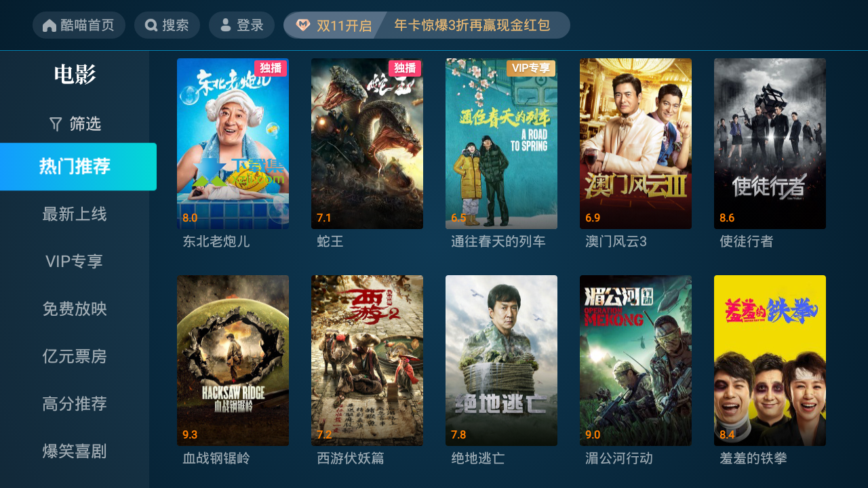Open the VIP专享 sidebar category
Screen dimensions: 868x488
(x=75, y=262)
